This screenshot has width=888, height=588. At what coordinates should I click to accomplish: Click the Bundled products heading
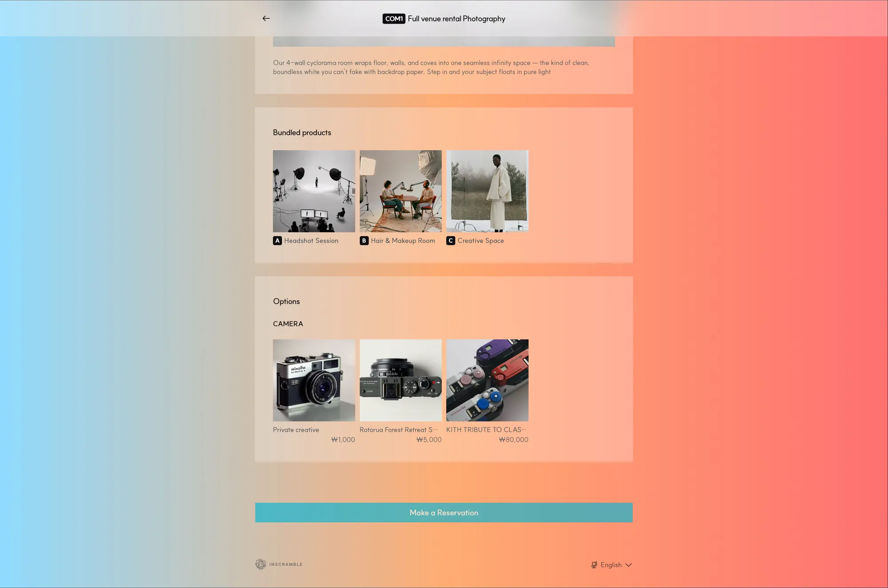(302, 132)
